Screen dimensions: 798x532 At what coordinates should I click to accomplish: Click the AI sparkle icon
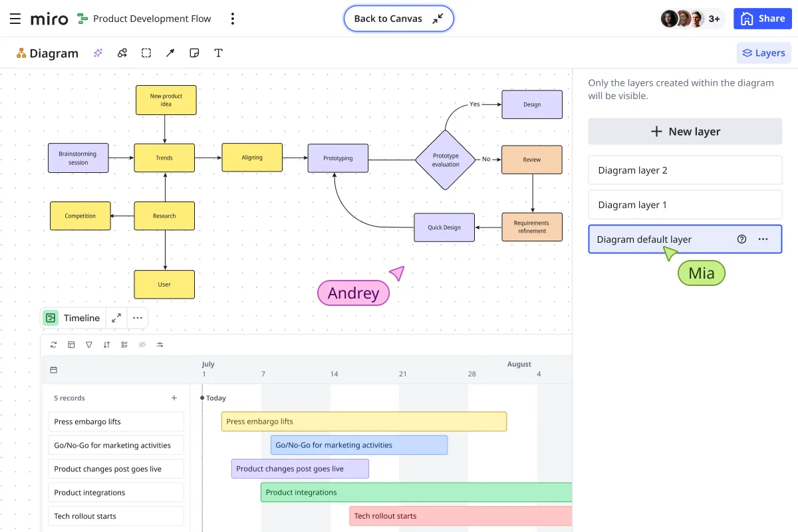98,53
